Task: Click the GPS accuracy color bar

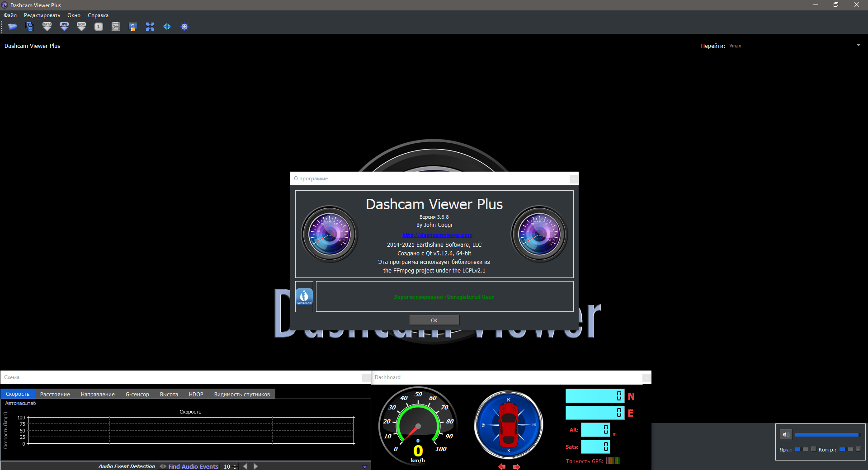Action: pos(613,461)
